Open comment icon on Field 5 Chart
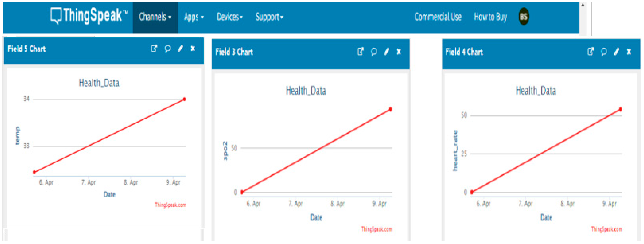Image resolution: width=644 pixels, height=244 pixels. [x=168, y=48]
